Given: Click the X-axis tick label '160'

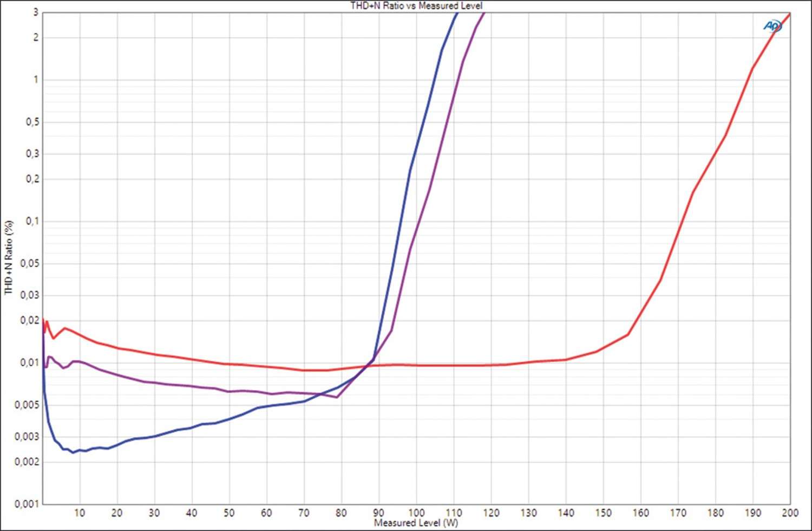Looking at the screenshot, I should coord(640,513).
